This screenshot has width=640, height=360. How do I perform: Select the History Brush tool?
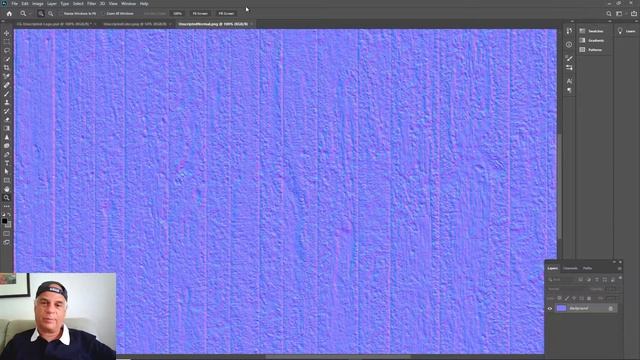[x=7, y=111]
